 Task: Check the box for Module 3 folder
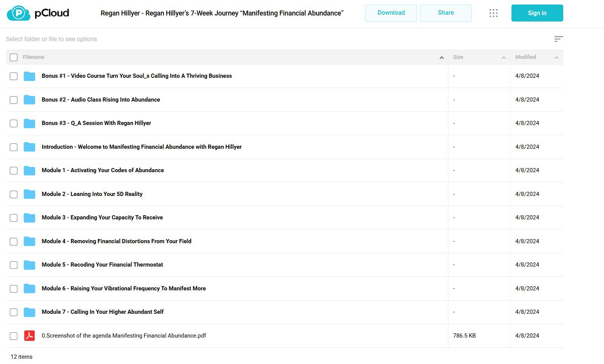[14, 218]
